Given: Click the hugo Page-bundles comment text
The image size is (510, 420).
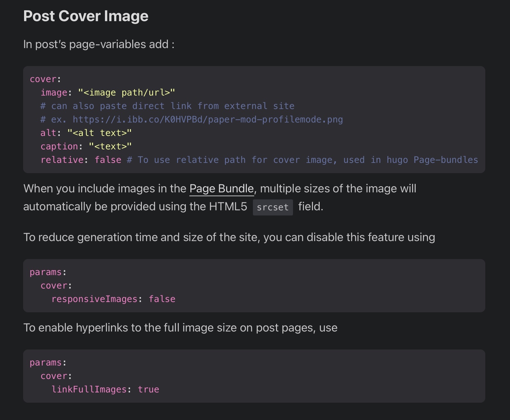Looking at the screenshot, I should [x=432, y=160].
